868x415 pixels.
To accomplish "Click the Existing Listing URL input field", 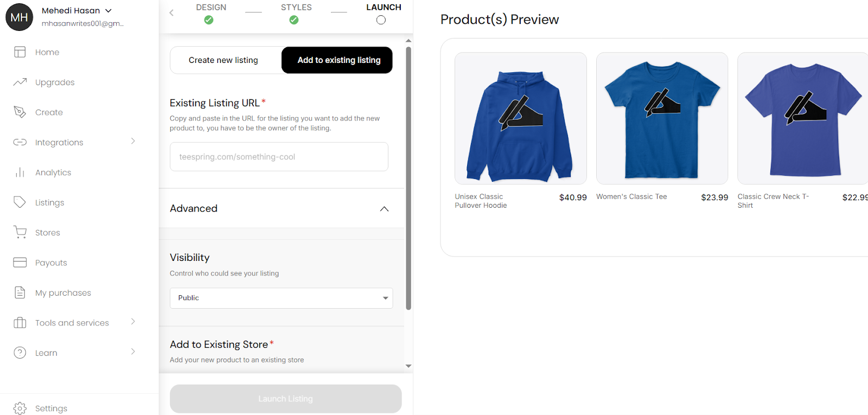I will [x=279, y=157].
